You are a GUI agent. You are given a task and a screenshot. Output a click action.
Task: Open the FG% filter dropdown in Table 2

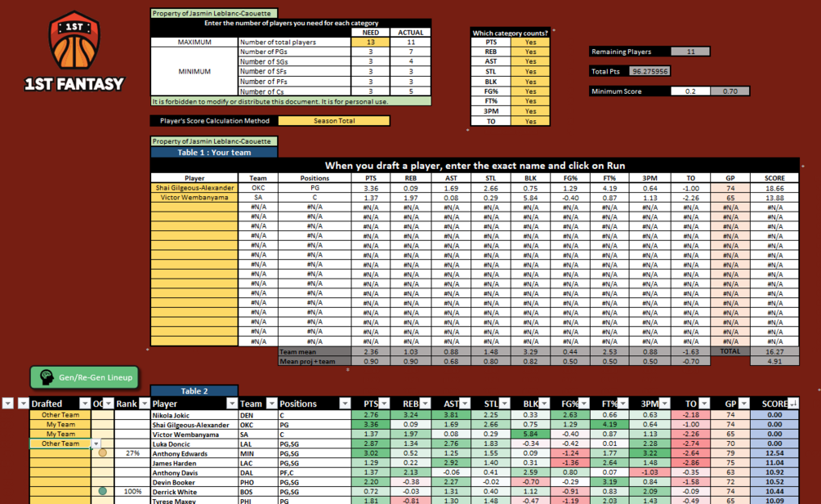pos(584,404)
